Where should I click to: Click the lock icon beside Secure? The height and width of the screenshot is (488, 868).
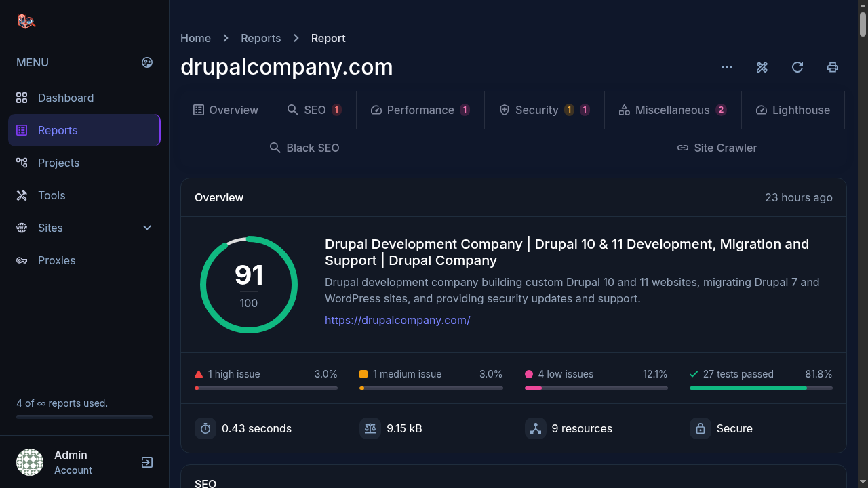(x=701, y=428)
